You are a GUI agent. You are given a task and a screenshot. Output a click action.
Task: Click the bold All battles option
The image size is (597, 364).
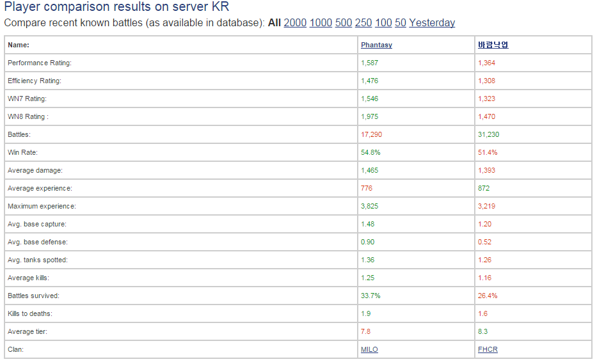pyautogui.click(x=274, y=23)
